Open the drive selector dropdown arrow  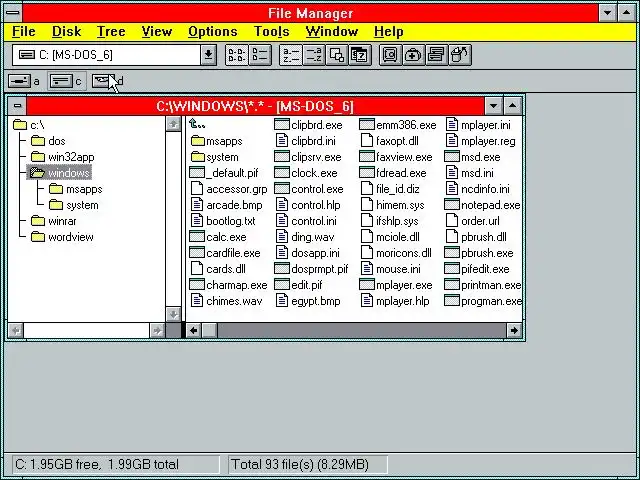point(208,55)
